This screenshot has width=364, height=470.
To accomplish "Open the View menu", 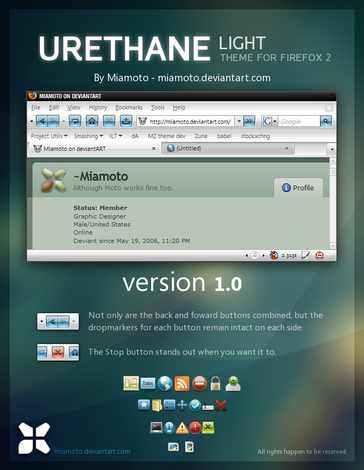I will click(x=74, y=107).
